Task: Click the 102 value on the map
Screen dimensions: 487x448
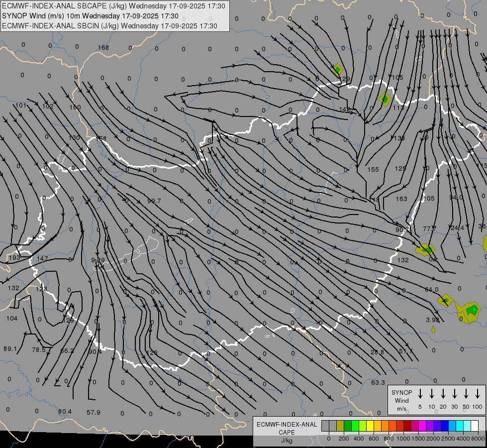Action: pyautogui.click(x=48, y=107)
